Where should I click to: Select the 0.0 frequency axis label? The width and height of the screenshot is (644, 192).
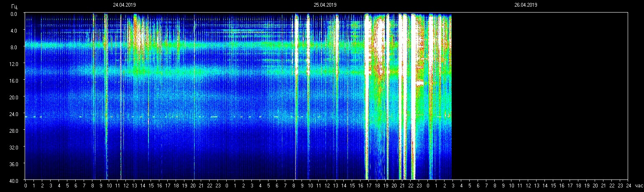click(x=13, y=14)
